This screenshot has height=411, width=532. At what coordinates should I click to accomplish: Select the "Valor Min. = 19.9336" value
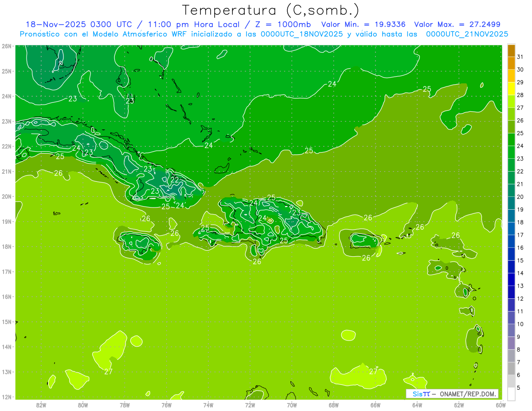click(364, 24)
